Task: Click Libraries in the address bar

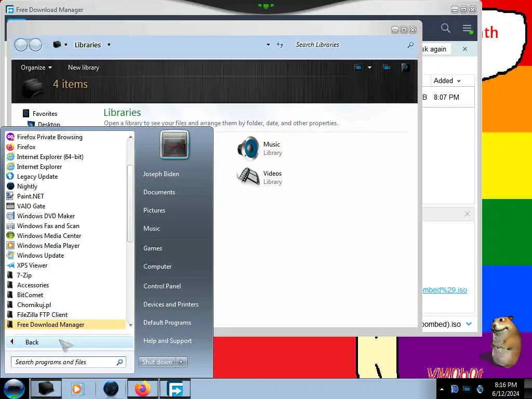Action: pos(87,45)
